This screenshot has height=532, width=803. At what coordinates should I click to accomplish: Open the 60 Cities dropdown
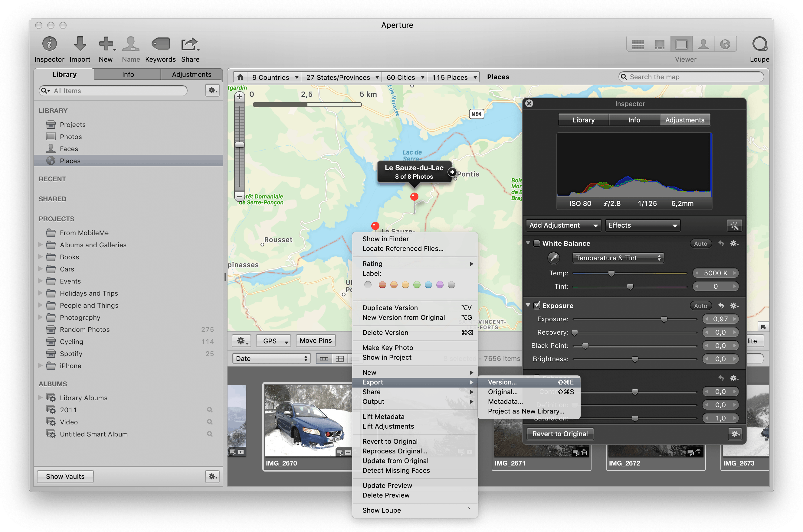coord(404,77)
